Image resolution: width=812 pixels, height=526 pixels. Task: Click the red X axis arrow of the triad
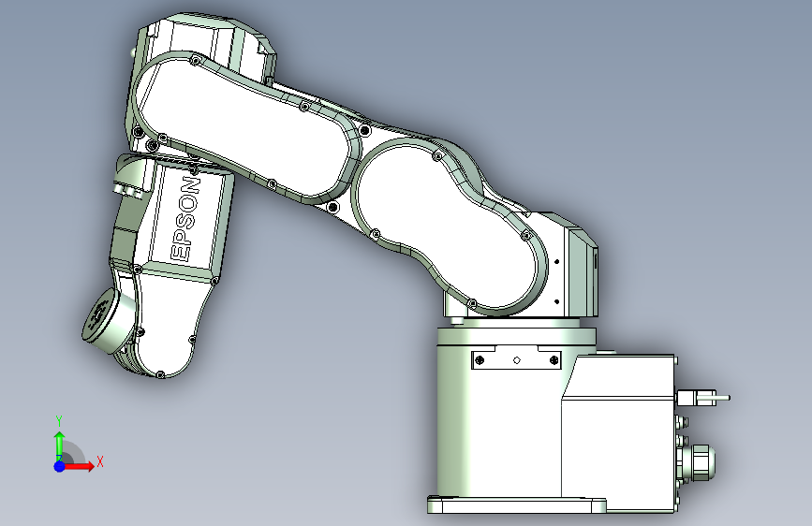click(79, 466)
